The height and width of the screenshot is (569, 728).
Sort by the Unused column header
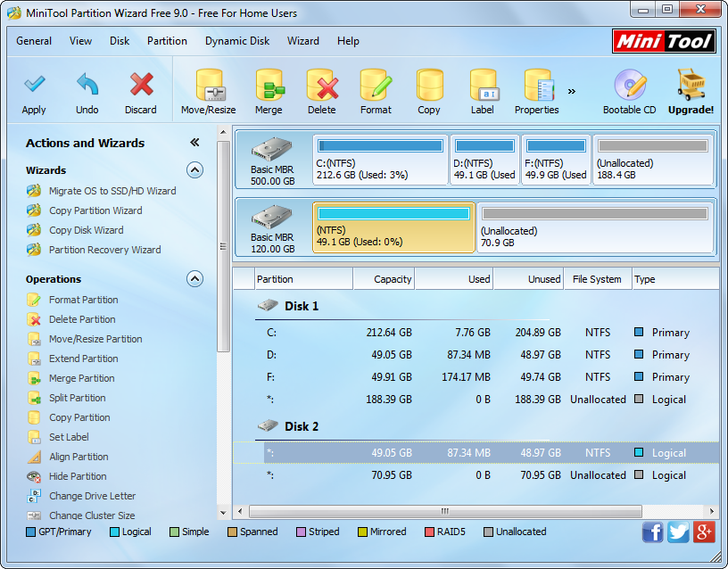click(x=528, y=279)
